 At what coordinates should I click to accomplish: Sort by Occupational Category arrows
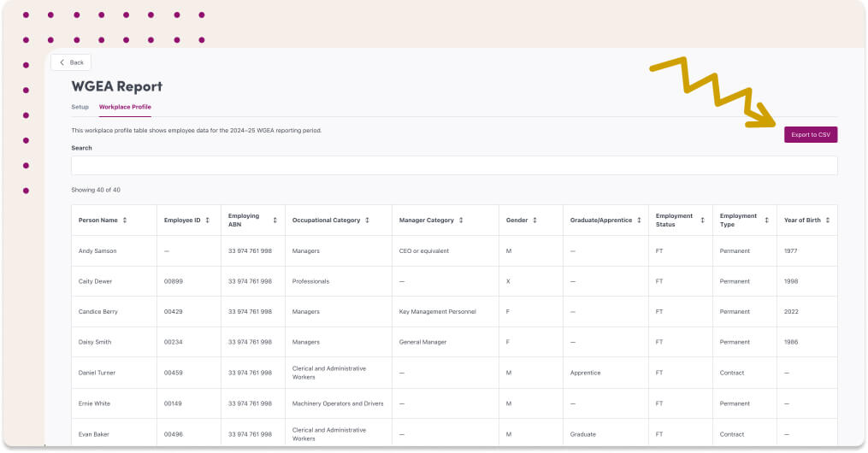[x=367, y=221]
